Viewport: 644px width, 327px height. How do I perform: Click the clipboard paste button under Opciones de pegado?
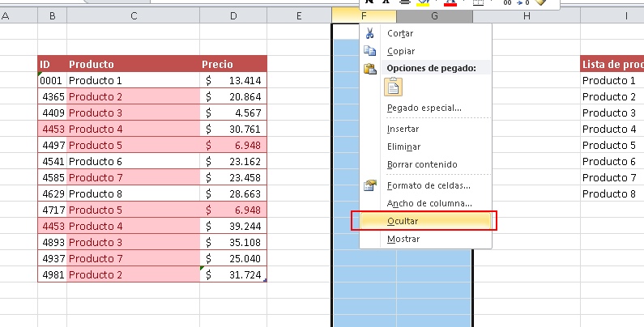click(x=395, y=87)
